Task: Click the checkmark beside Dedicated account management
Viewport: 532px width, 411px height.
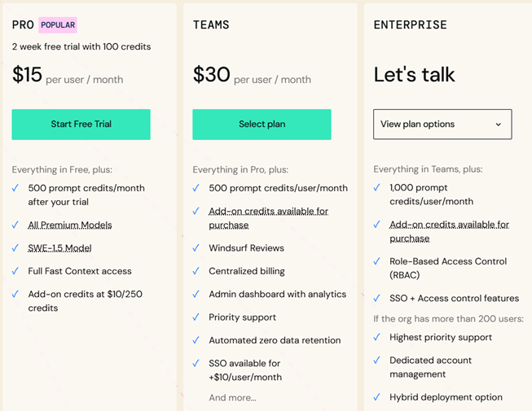Action: 377,361
